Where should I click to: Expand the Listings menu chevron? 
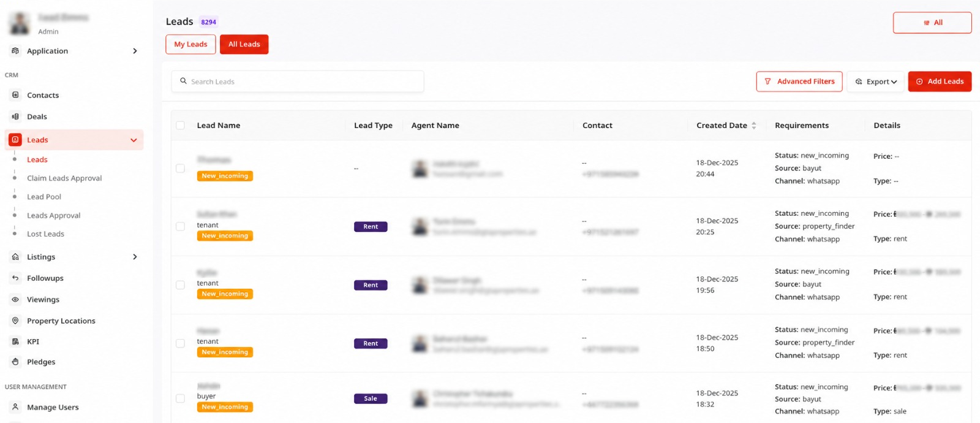click(x=135, y=257)
